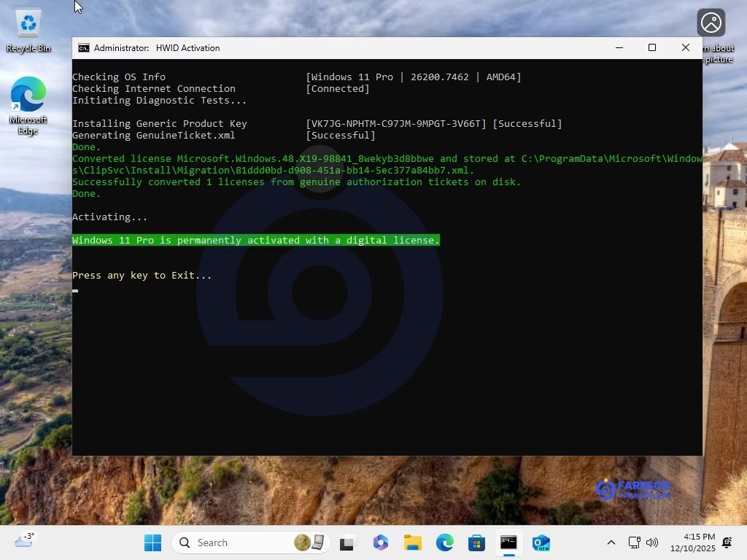Open network settings from system tray

[x=635, y=542]
